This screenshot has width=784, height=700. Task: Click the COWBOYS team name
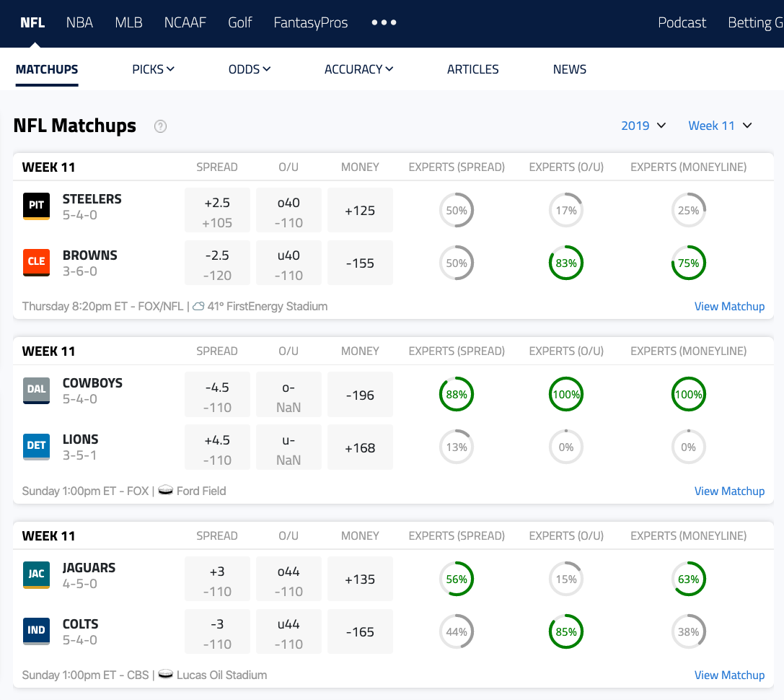click(92, 382)
